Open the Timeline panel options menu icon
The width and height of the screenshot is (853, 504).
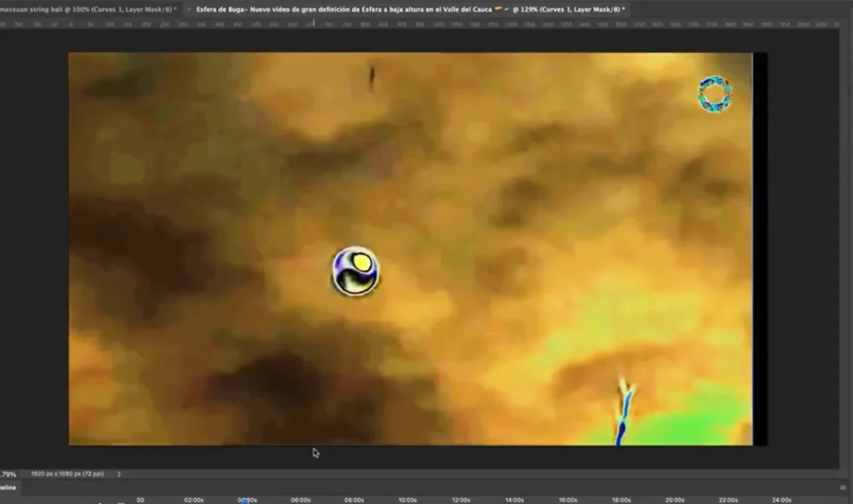[x=843, y=487]
